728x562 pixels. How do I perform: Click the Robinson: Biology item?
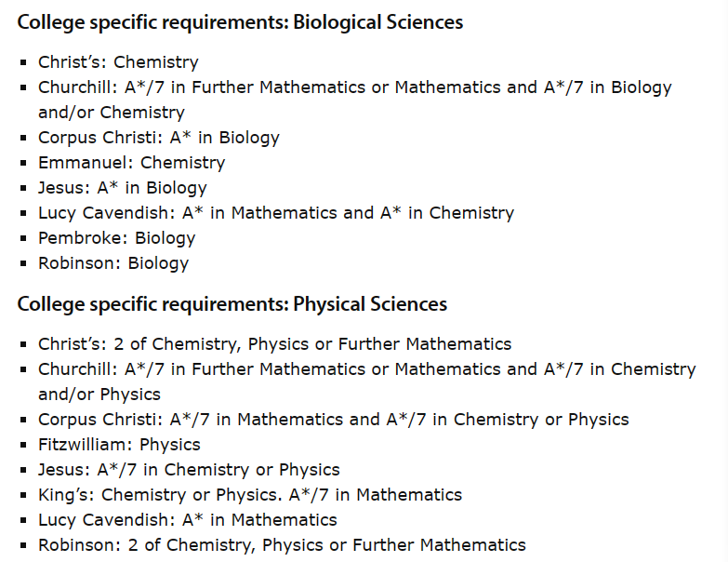click(x=113, y=263)
